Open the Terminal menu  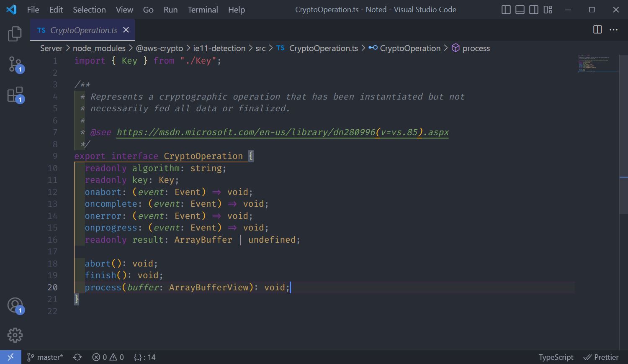click(x=203, y=10)
